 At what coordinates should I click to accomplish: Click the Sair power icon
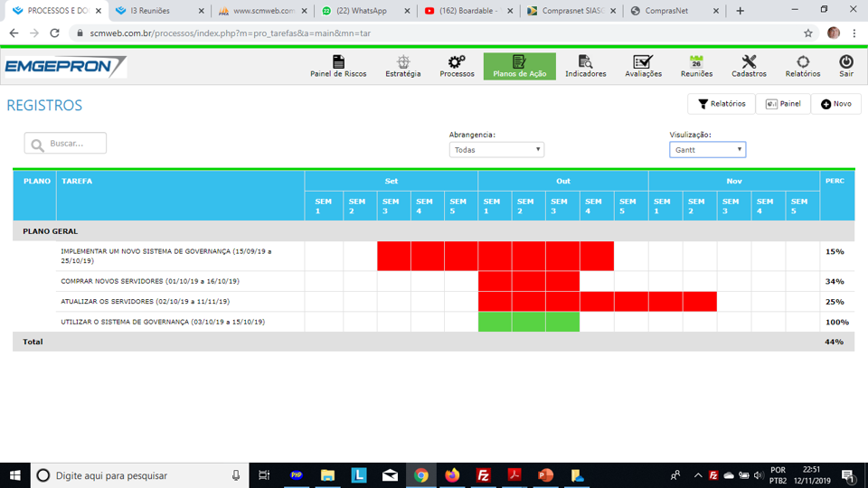pyautogui.click(x=845, y=66)
